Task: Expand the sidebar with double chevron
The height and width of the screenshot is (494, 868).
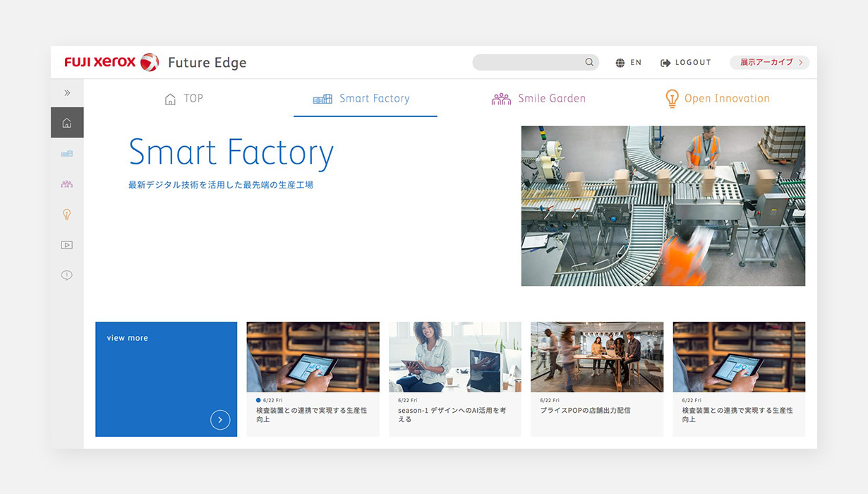Action: [67, 92]
